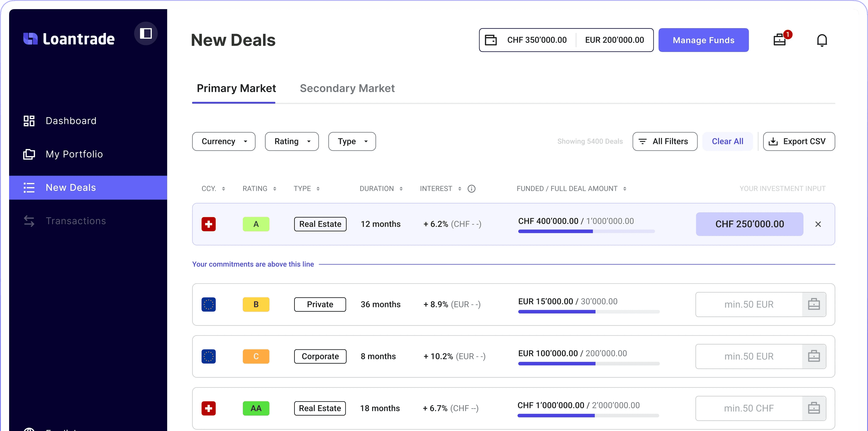
Task: Open the briefcase cart with red badge
Action: click(780, 40)
